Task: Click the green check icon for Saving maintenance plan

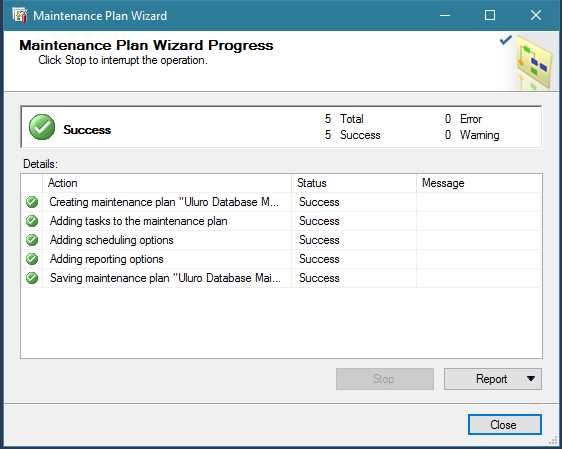Action: (x=32, y=278)
